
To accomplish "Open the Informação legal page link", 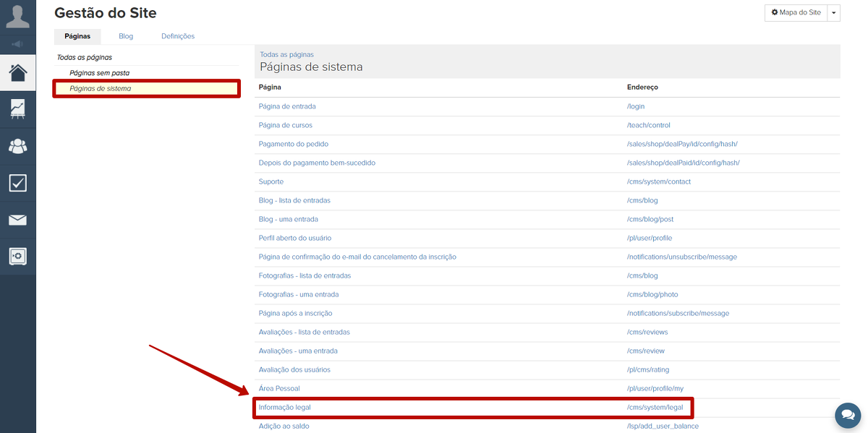I will (284, 408).
